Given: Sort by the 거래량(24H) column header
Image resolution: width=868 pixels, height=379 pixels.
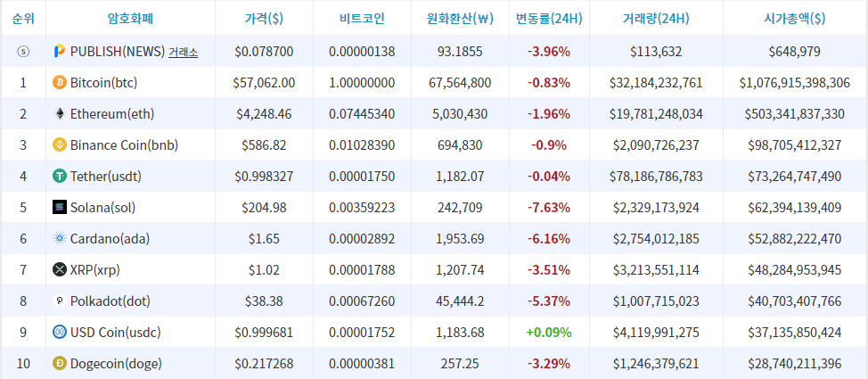Looking at the screenshot, I should [656, 19].
